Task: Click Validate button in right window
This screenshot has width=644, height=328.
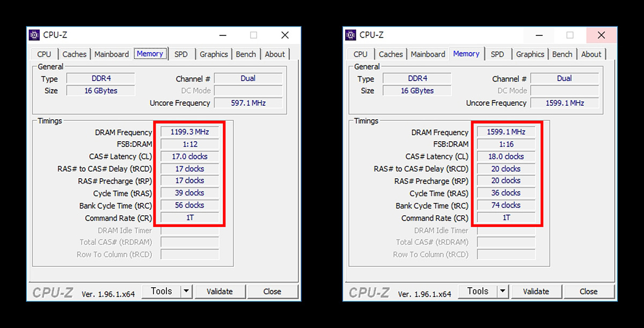Action: [x=536, y=291]
